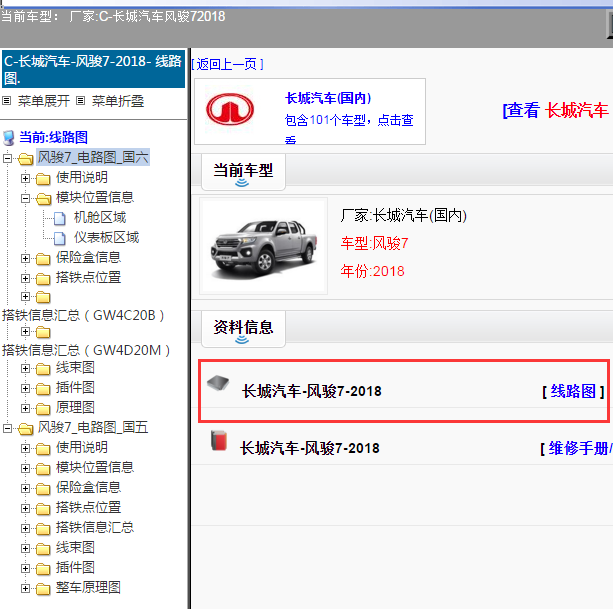Expand the first 使用说明 node under 国六
Image resolution: width=613 pixels, height=609 pixels.
(x=25, y=179)
